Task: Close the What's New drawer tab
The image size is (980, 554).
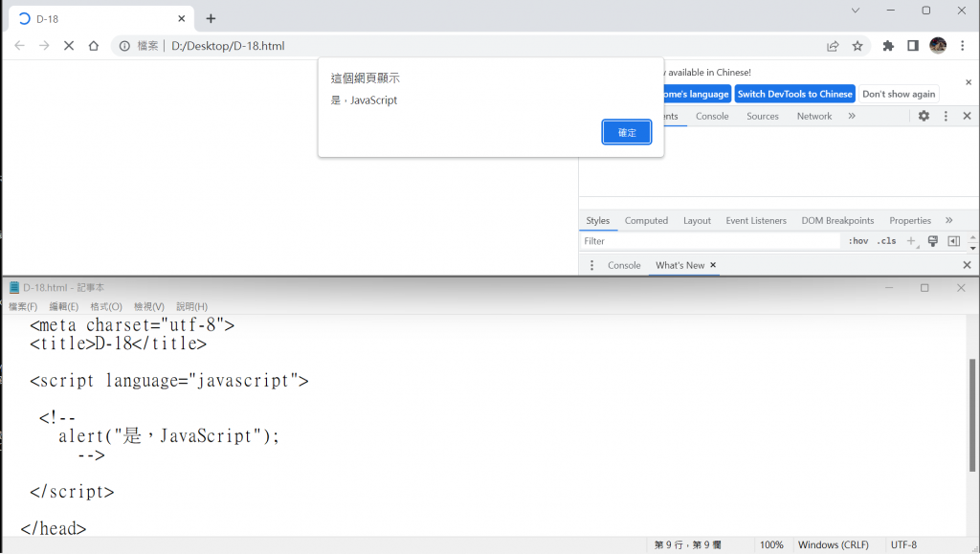Action: point(712,265)
